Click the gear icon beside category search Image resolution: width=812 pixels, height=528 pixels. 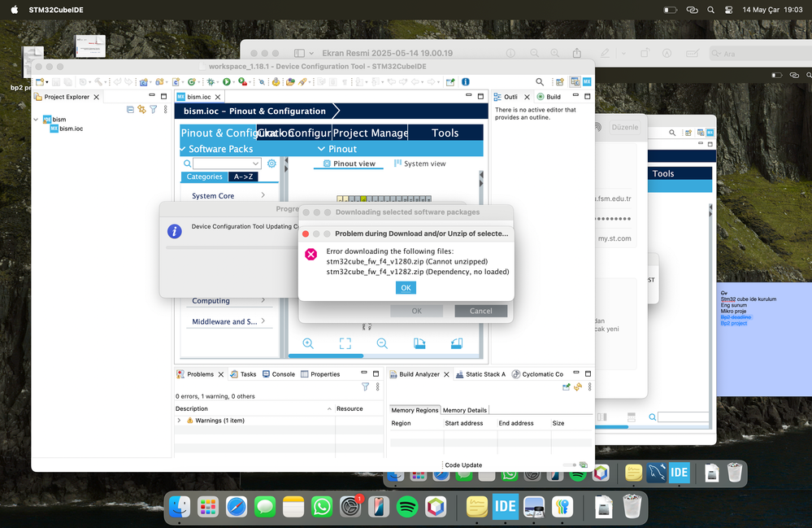(271, 164)
